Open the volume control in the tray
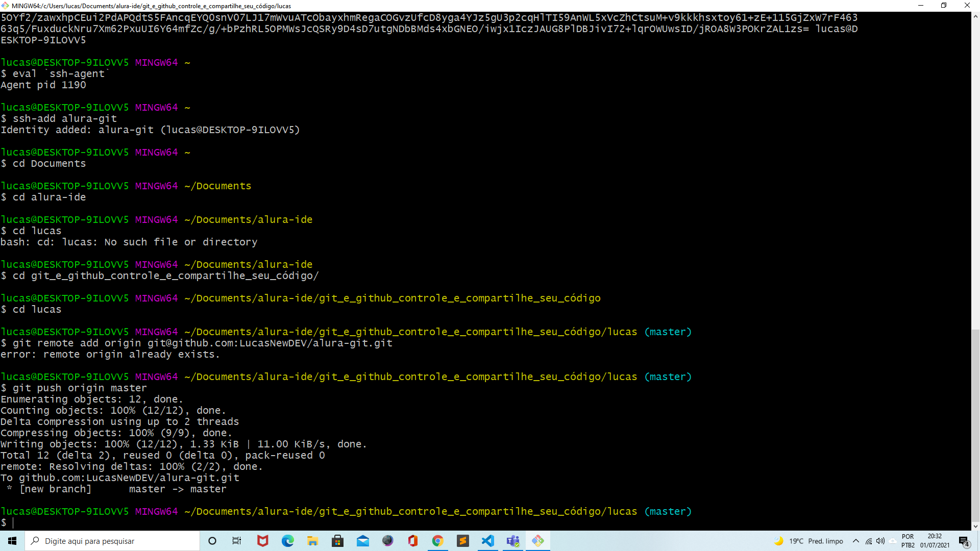This screenshot has height=551, width=980. pos(880,541)
